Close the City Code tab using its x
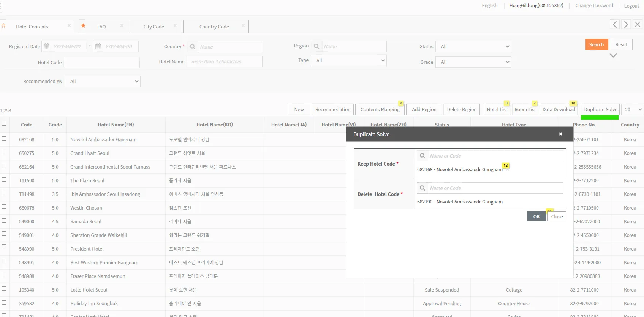Viewport: 644px width, 317px height. tap(175, 26)
